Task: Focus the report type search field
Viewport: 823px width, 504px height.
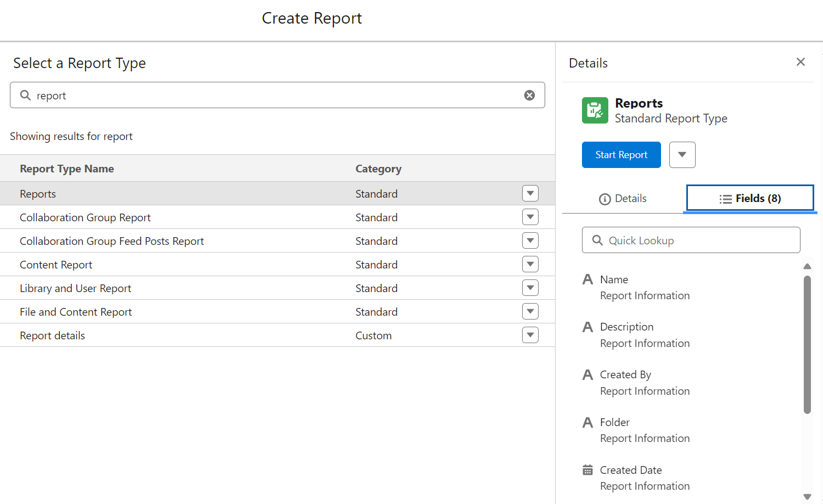Action: click(x=277, y=95)
